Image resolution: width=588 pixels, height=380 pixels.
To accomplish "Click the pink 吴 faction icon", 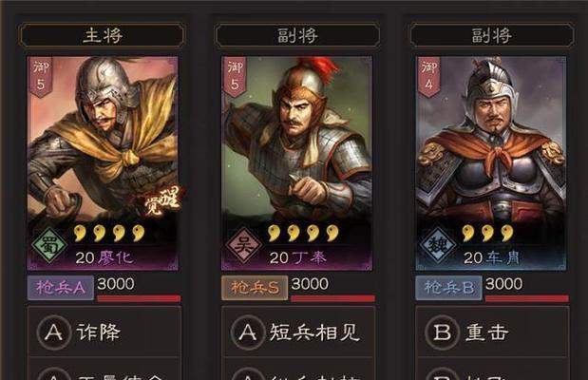I will coord(244,245).
